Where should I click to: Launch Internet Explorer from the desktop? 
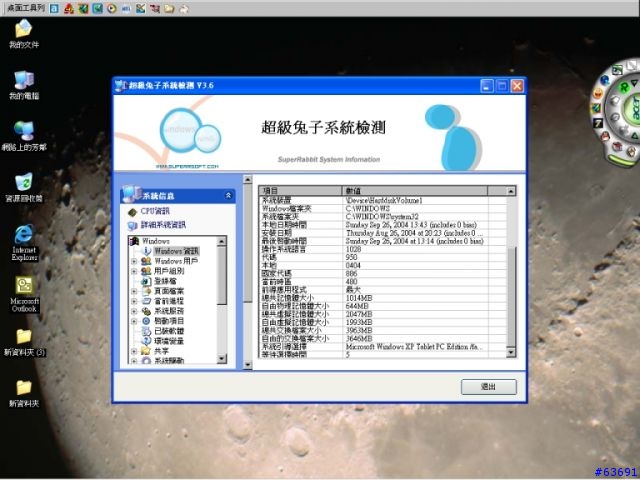(24, 242)
